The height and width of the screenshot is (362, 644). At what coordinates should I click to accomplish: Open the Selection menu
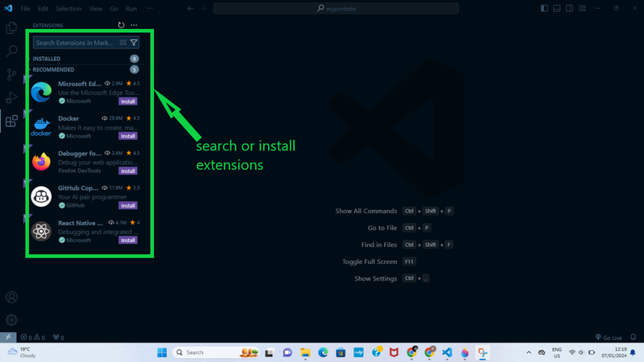pyautogui.click(x=68, y=8)
